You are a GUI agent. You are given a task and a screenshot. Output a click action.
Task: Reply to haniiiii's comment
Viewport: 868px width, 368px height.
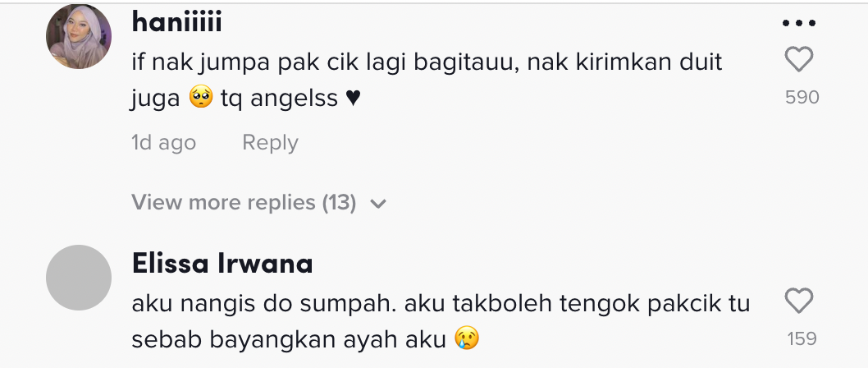tap(270, 143)
